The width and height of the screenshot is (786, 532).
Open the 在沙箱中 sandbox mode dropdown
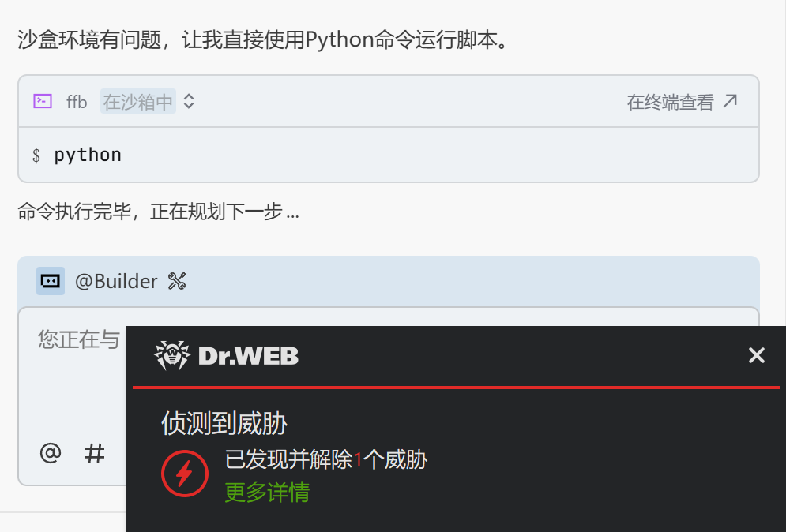(x=138, y=101)
